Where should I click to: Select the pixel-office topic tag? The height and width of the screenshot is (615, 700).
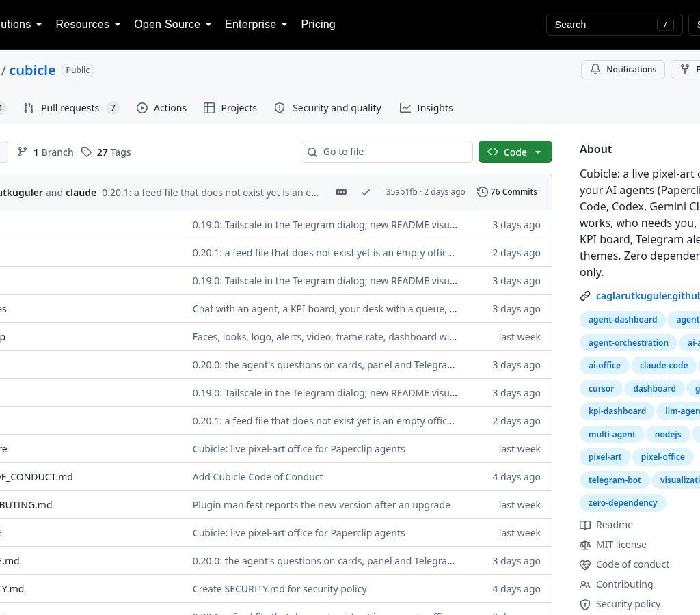(662, 457)
